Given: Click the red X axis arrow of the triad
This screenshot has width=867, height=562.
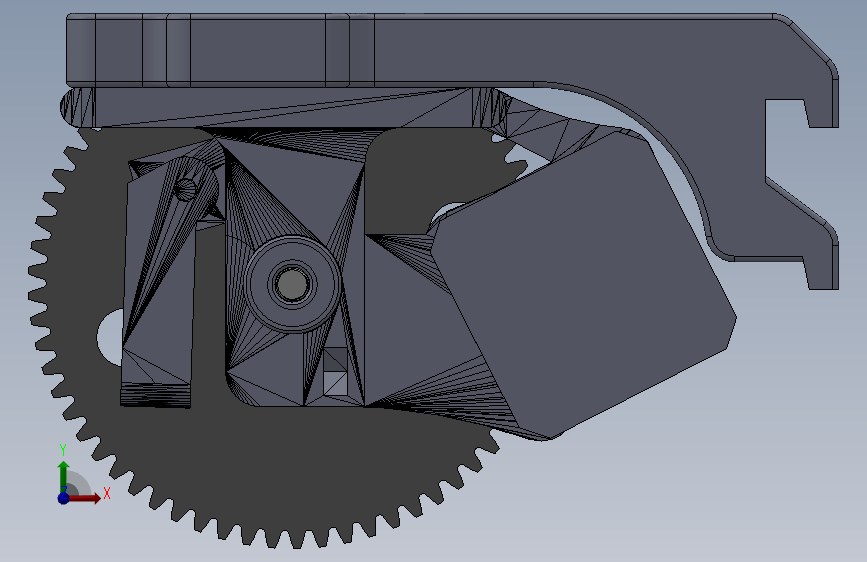Looking at the screenshot, I should click(85, 498).
